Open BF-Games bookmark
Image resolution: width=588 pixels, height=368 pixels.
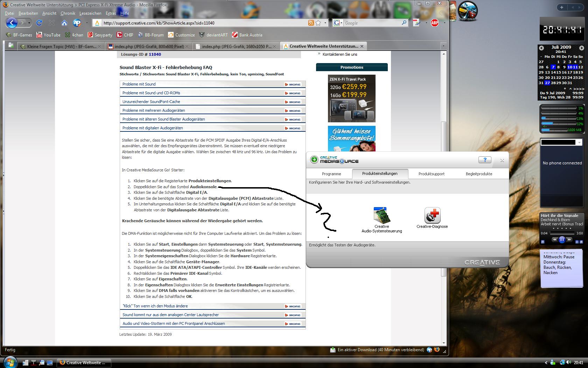tap(19, 35)
